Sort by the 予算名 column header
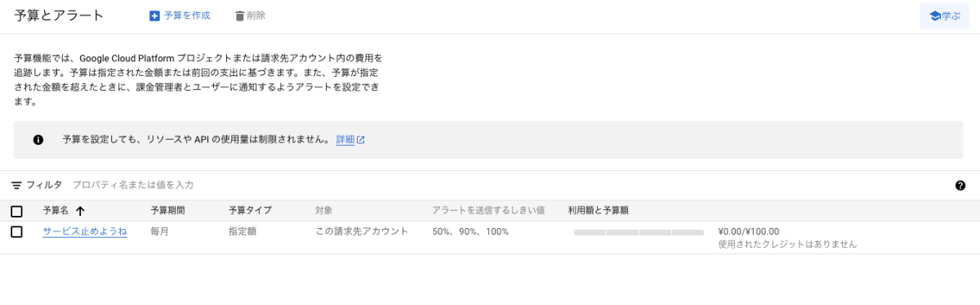This screenshot has width=980, height=305. tap(56, 210)
